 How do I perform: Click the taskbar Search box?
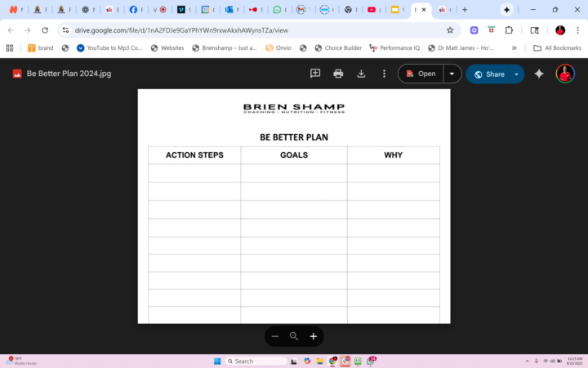coord(256,361)
